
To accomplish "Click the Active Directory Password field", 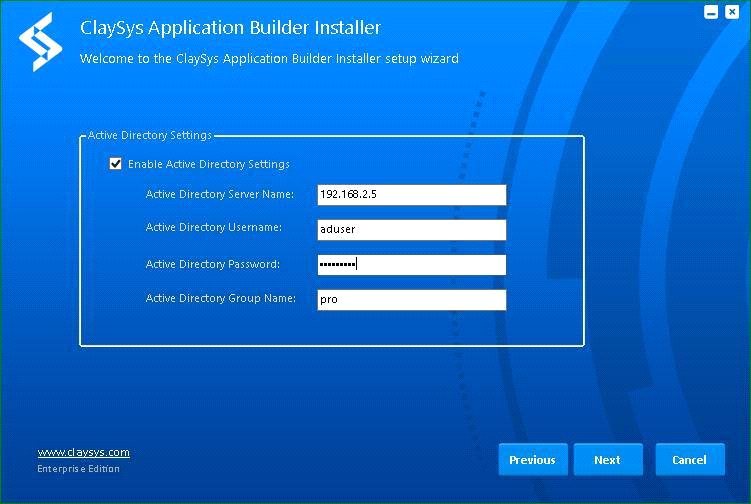I will [x=411, y=264].
